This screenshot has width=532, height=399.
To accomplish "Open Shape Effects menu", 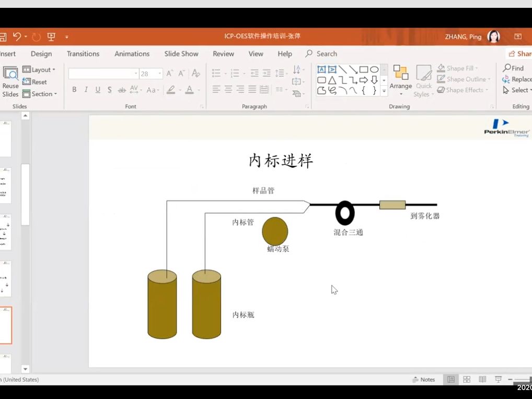I will pyautogui.click(x=463, y=90).
